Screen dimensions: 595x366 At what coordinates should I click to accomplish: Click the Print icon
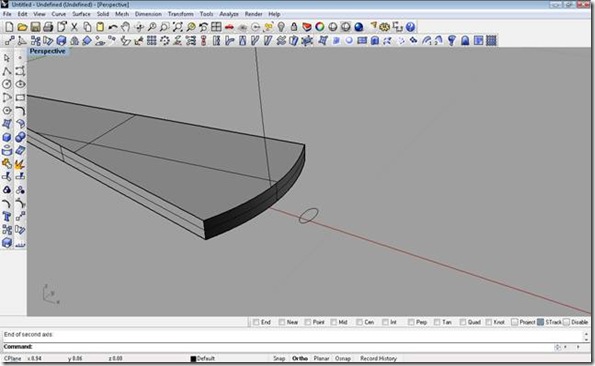(48, 27)
